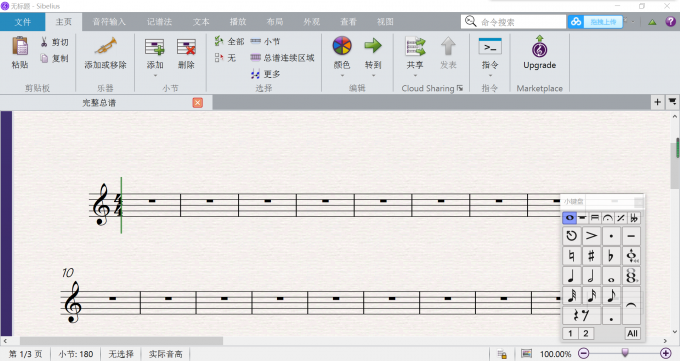Click Select All (全部)
This screenshot has height=361, width=680.
pyautogui.click(x=229, y=42)
